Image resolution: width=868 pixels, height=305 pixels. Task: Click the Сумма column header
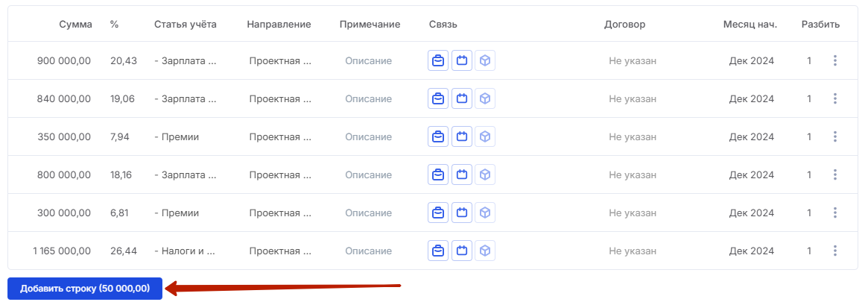click(76, 25)
